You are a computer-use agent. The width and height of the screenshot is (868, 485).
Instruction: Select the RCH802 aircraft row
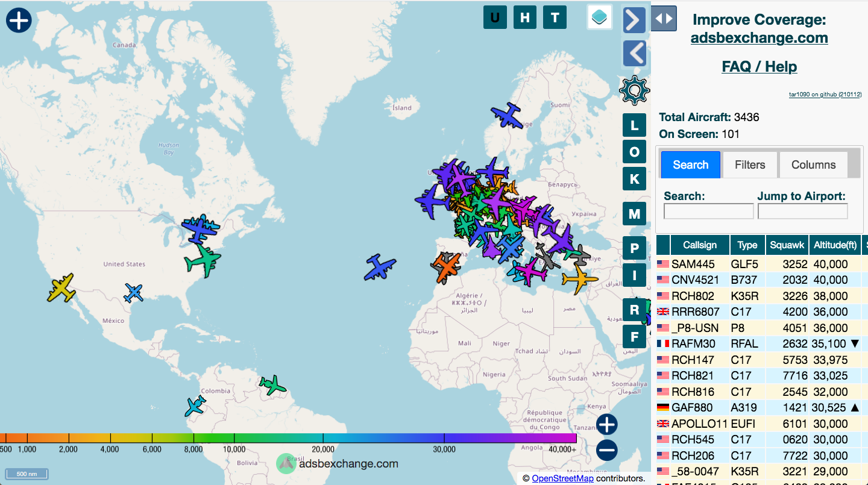click(x=761, y=296)
